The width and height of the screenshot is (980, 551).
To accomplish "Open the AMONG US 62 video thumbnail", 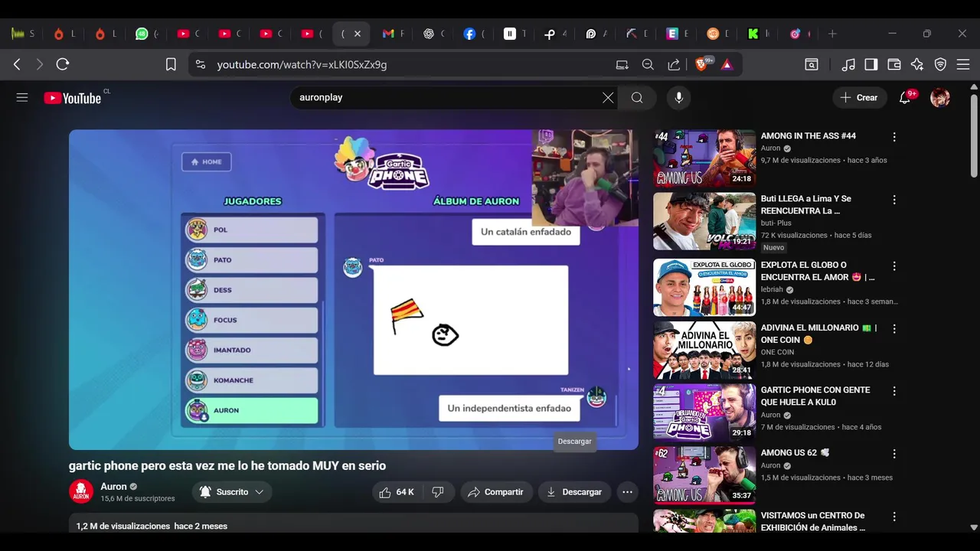I will click(x=704, y=475).
